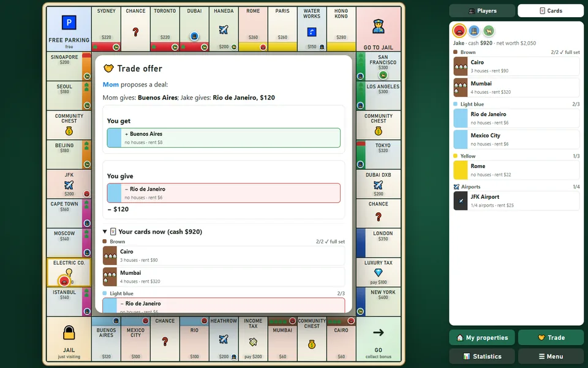Select the green dog avatar in the Cards panel
The width and height of the screenshot is (588, 368).
click(489, 31)
